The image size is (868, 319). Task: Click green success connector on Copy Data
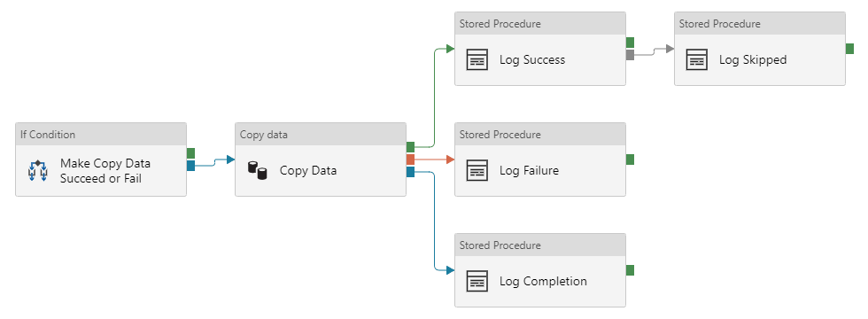click(x=410, y=147)
